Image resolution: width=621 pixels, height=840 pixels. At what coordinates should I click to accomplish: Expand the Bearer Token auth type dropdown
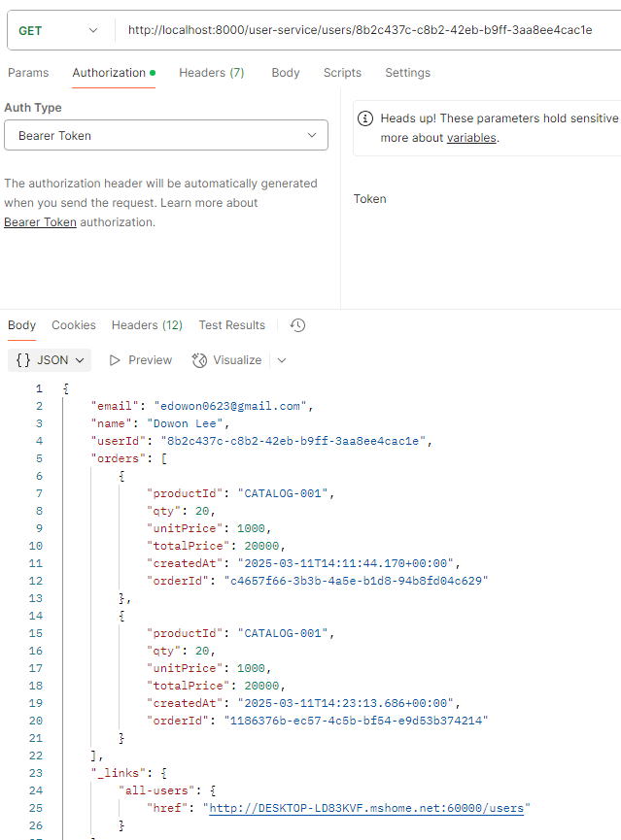click(x=166, y=136)
